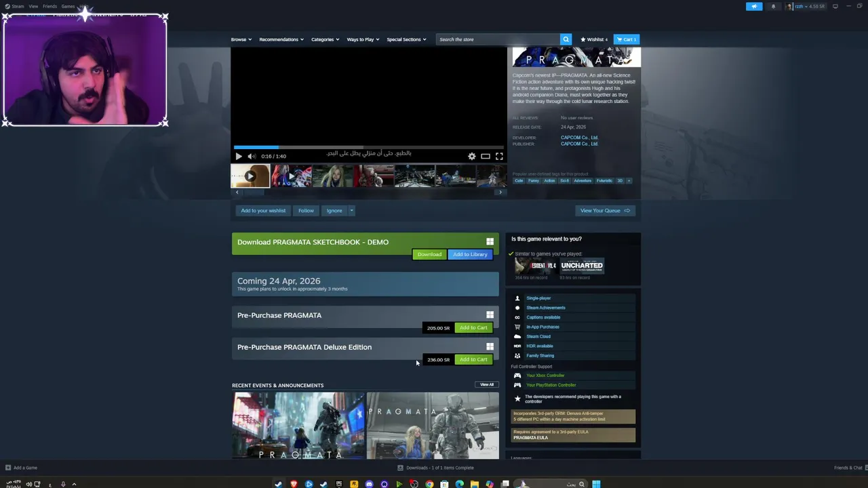Open the PRAGMATA EULA link
The height and width of the screenshot is (488, 868).
point(530,438)
